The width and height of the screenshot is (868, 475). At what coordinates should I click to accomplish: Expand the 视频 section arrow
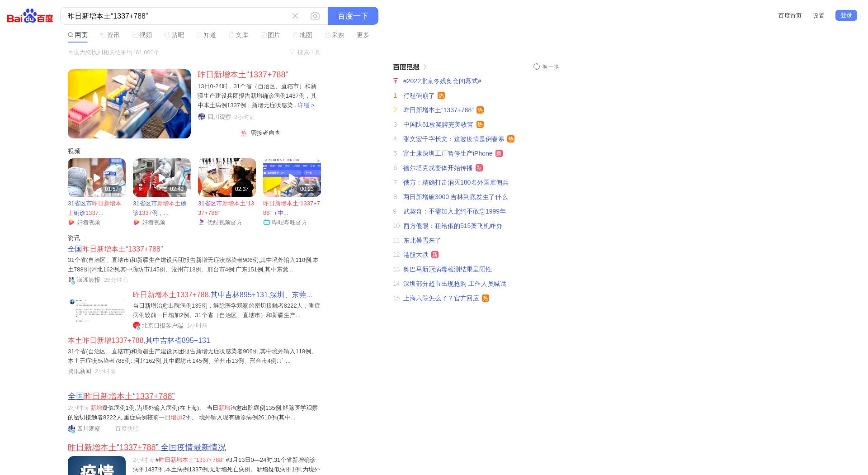tap(85, 151)
